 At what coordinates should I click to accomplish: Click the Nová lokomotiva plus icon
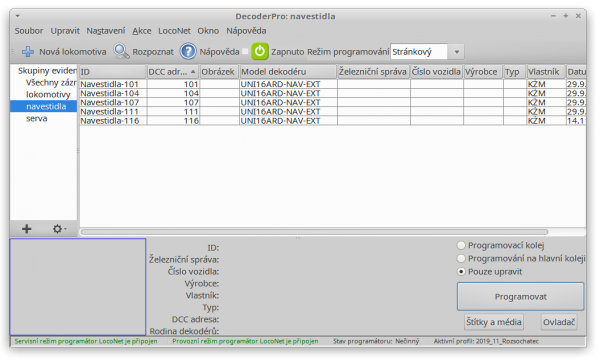pyautogui.click(x=28, y=52)
